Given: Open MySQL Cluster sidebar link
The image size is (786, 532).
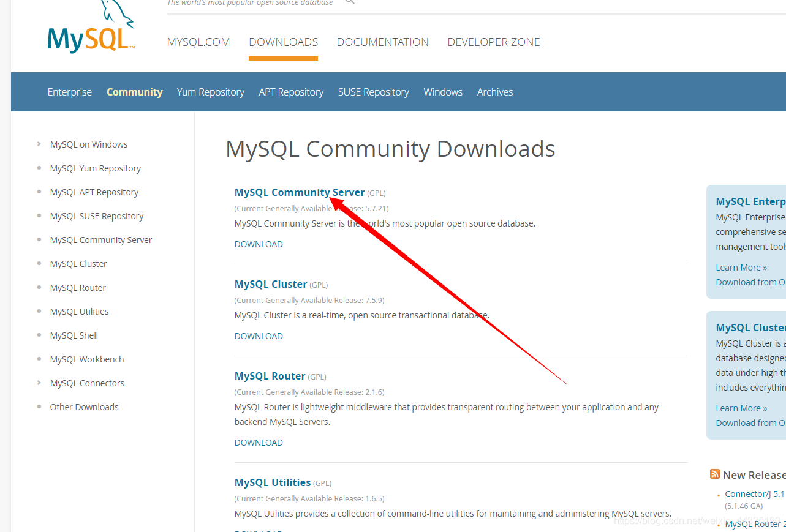Looking at the screenshot, I should (x=78, y=264).
